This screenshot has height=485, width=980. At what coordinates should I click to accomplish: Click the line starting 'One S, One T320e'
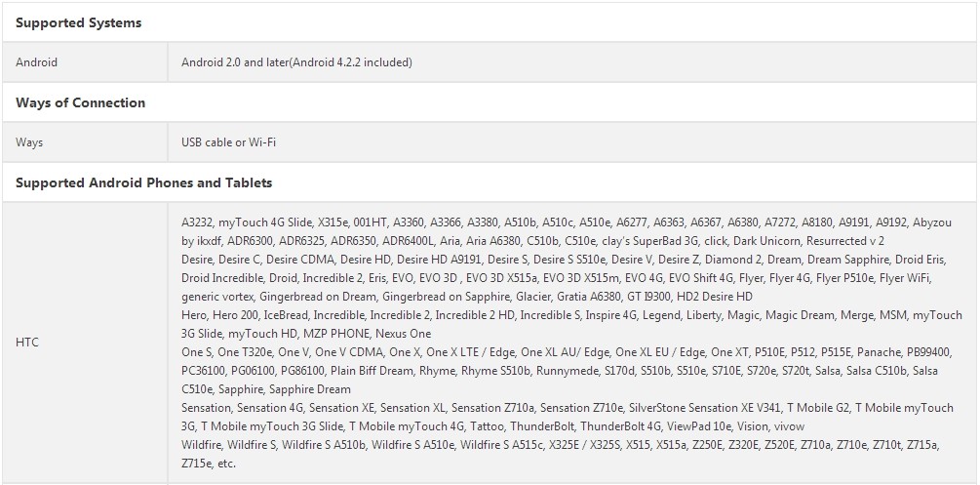567,351
